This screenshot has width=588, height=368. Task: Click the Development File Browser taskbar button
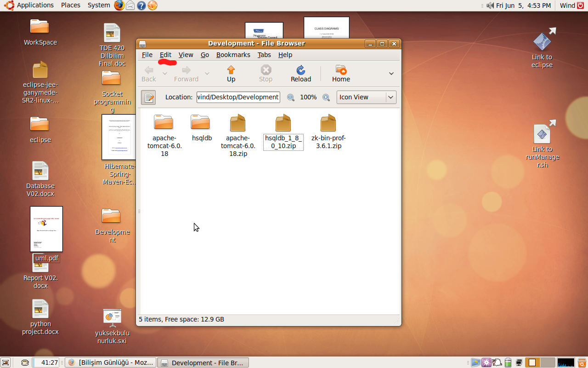tap(203, 362)
